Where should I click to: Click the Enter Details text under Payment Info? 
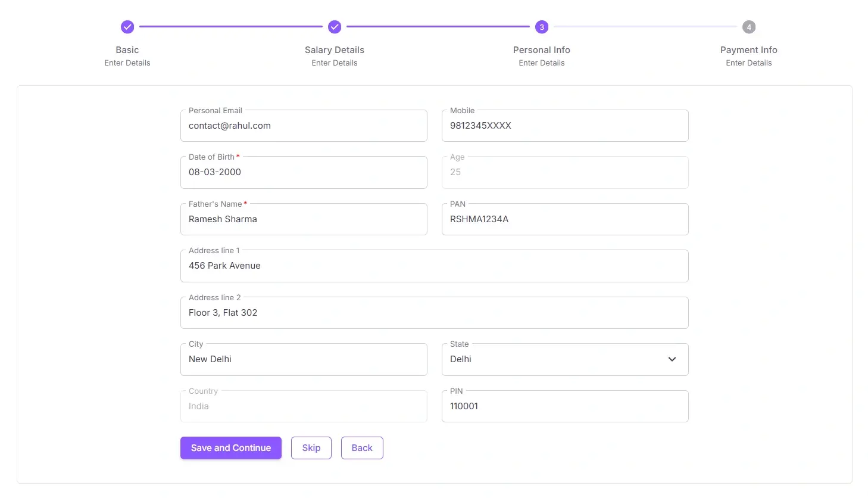click(749, 63)
